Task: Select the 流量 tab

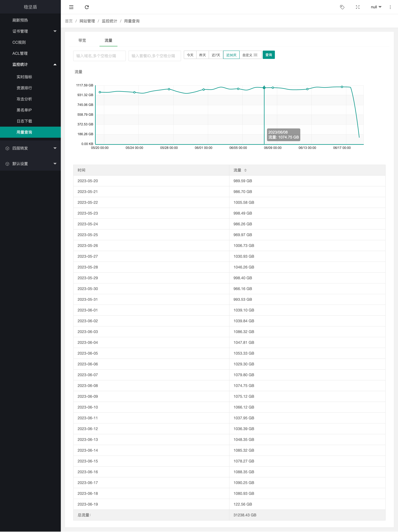Action: coord(108,40)
